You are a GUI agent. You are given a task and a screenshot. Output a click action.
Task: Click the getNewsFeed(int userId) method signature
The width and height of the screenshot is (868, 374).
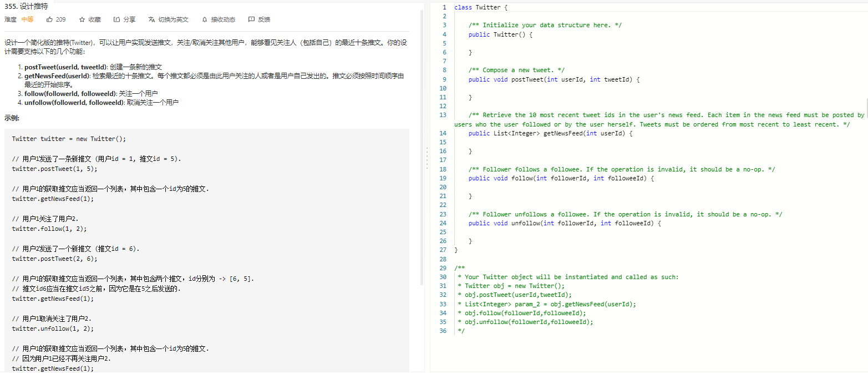551,133
